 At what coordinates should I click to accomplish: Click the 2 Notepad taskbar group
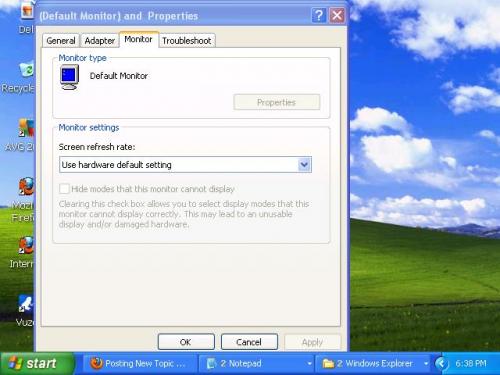[256, 363]
